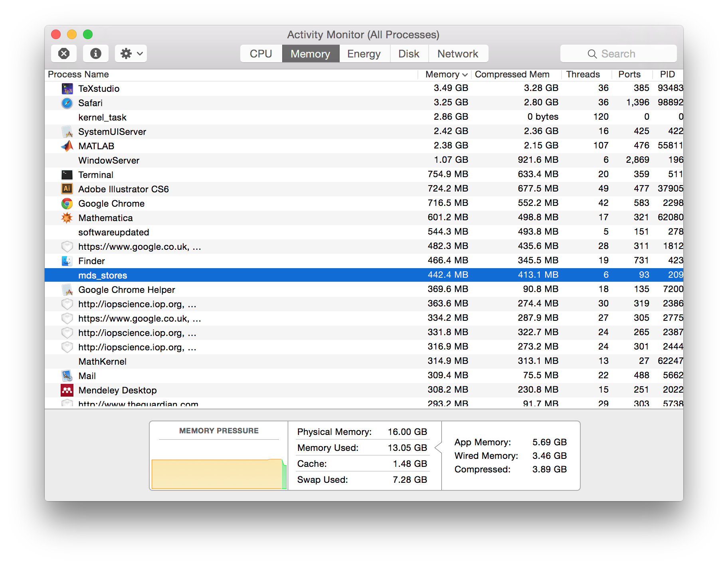Viewport: 728px width, 565px height.
Task: Click the Safari compass icon
Action: [67, 103]
